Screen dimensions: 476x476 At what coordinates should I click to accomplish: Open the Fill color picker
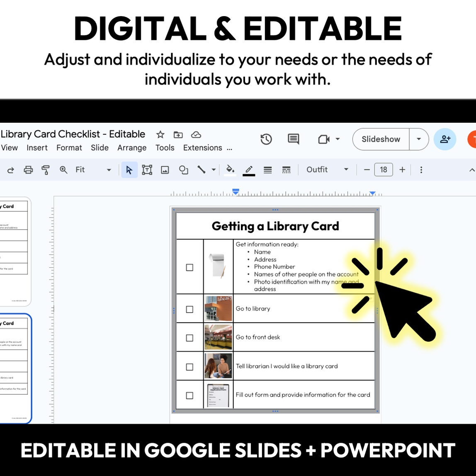[230, 170]
